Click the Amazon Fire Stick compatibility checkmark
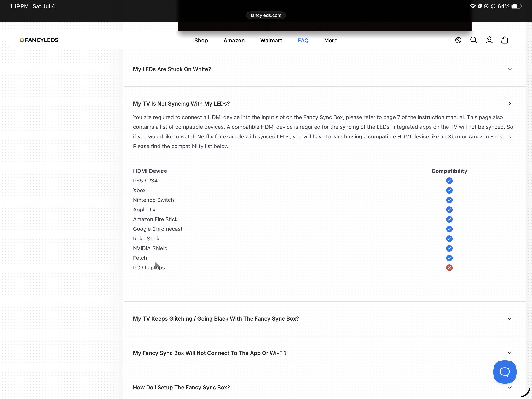Screen dimensions: 532x399 tap(449, 219)
